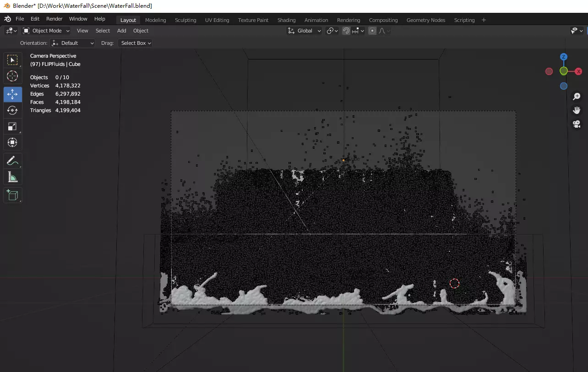
Task: Switch to the Rendering workspace tab
Action: pyautogui.click(x=348, y=20)
